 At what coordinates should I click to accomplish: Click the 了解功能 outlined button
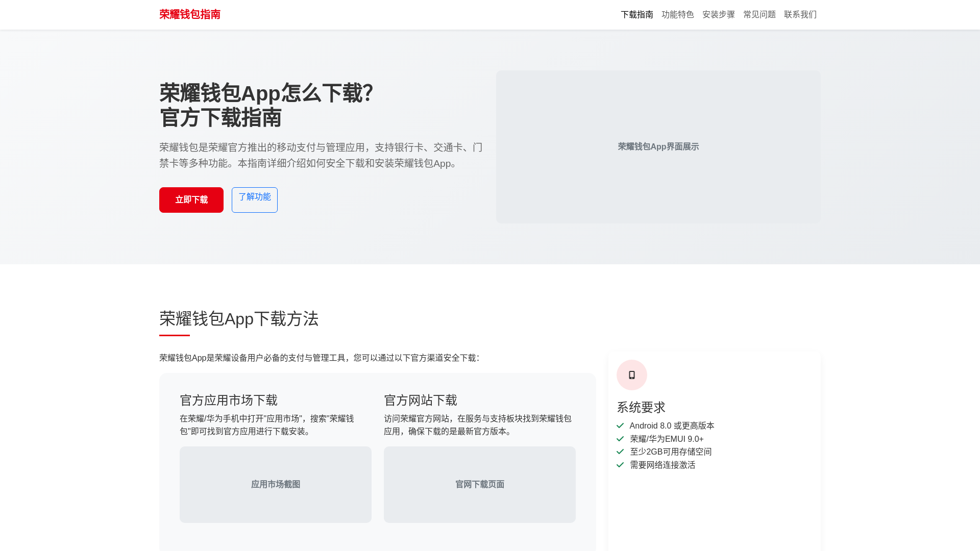(x=255, y=200)
